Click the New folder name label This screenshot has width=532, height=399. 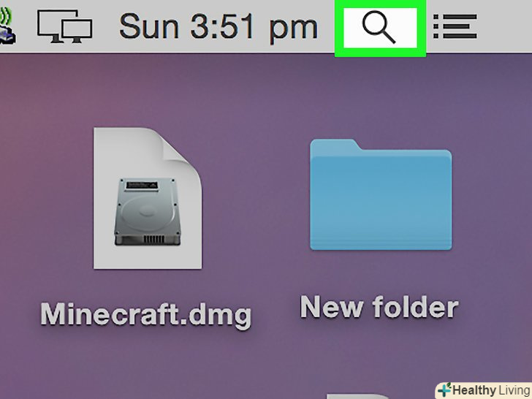(379, 307)
